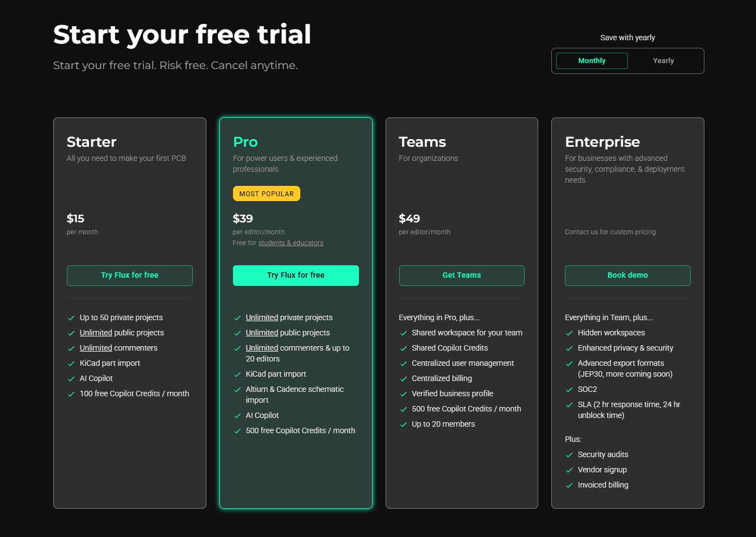Book an Enterprise demo
The height and width of the screenshot is (537, 756).
coord(627,276)
